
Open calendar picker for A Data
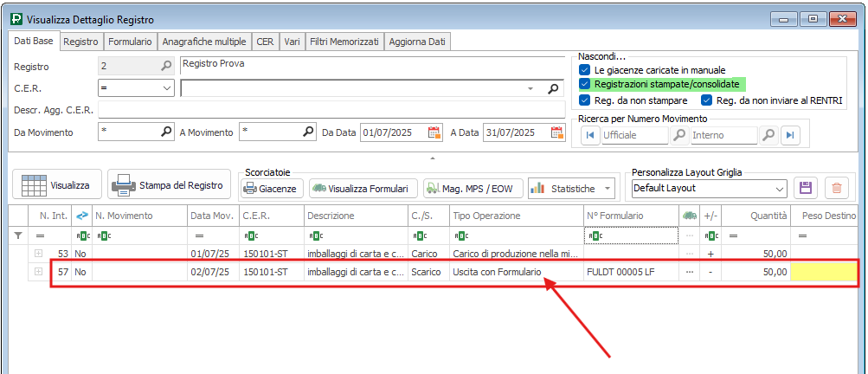click(556, 132)
